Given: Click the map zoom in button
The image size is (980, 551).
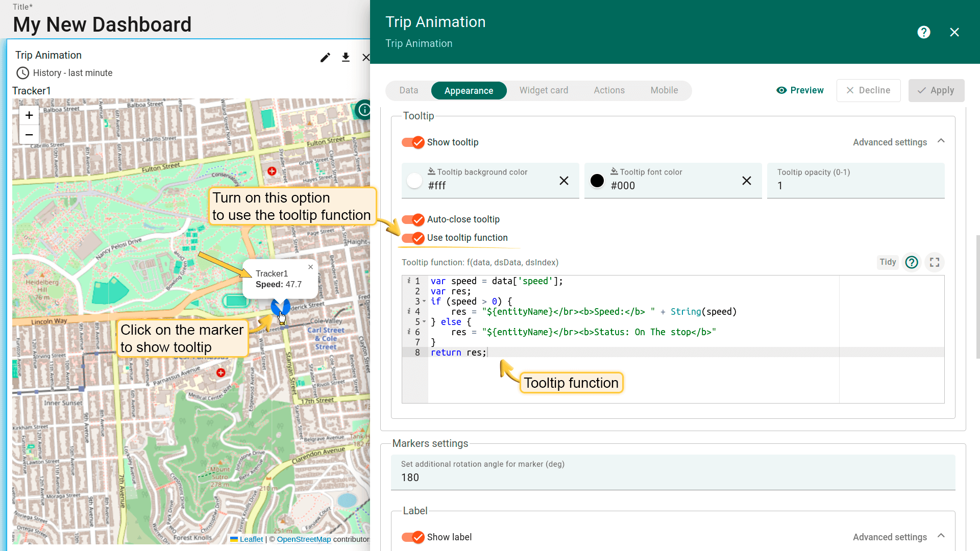Looking at the screenshot, I should (x=29, y=115).
